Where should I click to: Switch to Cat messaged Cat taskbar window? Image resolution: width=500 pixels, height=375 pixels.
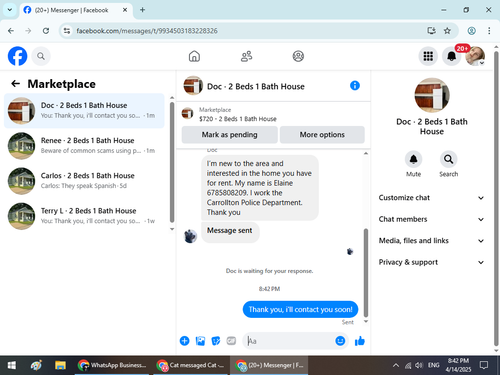pos(191,365)
